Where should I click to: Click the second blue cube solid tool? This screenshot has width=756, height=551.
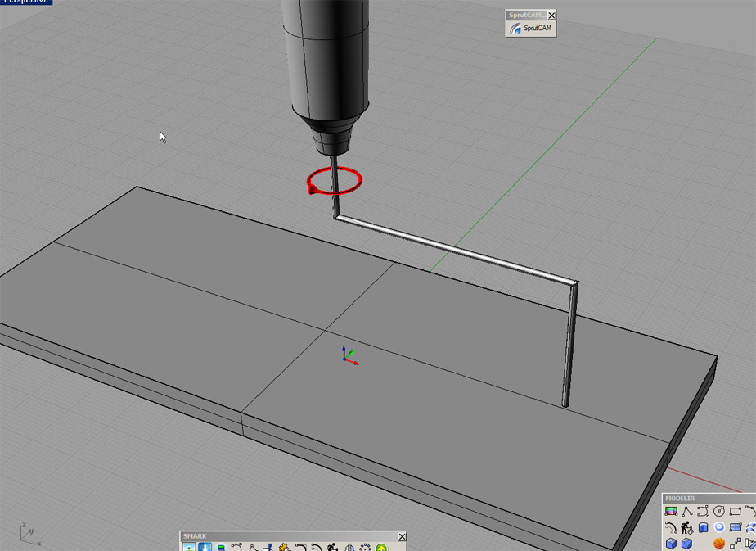(687, 544)
